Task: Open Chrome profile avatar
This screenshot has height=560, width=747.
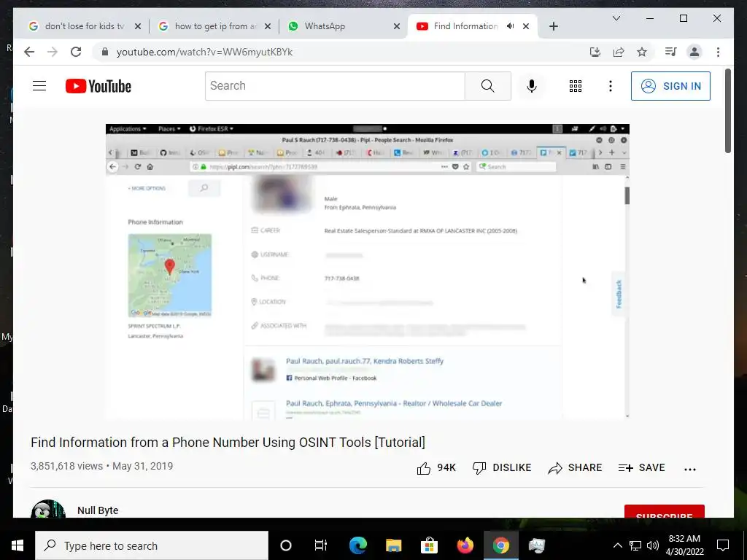Action: 694,52
